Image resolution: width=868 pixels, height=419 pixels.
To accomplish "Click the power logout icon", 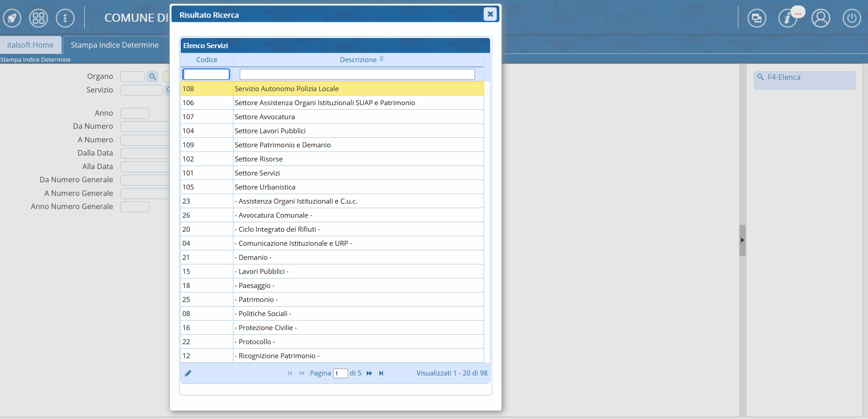I will 852,18.
